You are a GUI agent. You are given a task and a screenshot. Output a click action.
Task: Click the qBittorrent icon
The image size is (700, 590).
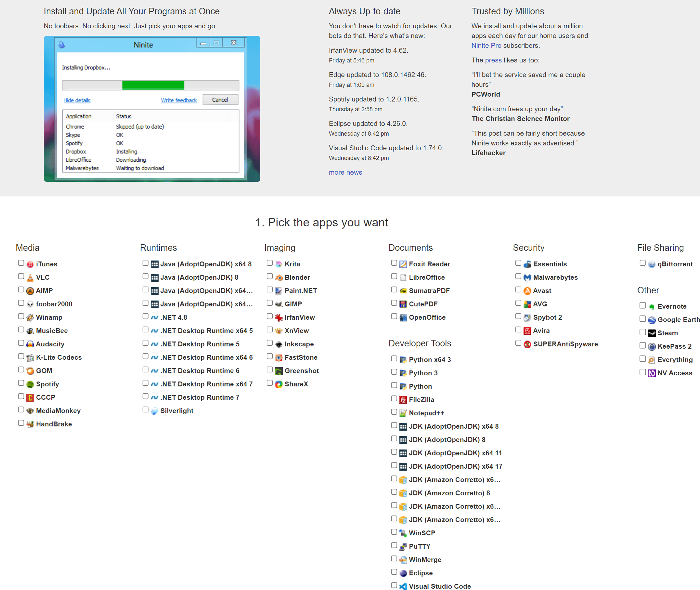(652, 264)
